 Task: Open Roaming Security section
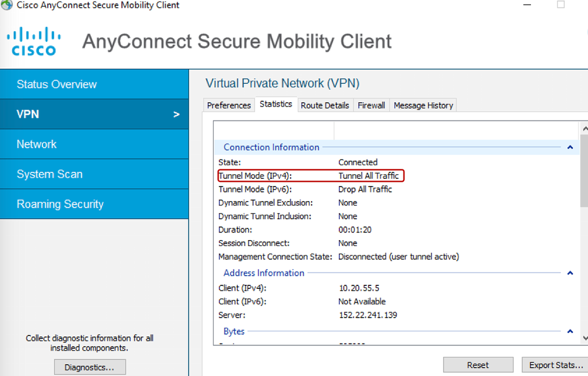click(94, 204)
